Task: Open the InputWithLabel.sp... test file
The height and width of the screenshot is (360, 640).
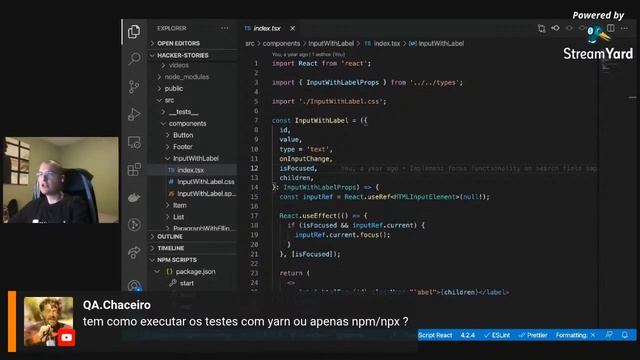Action: pos(193,193)
